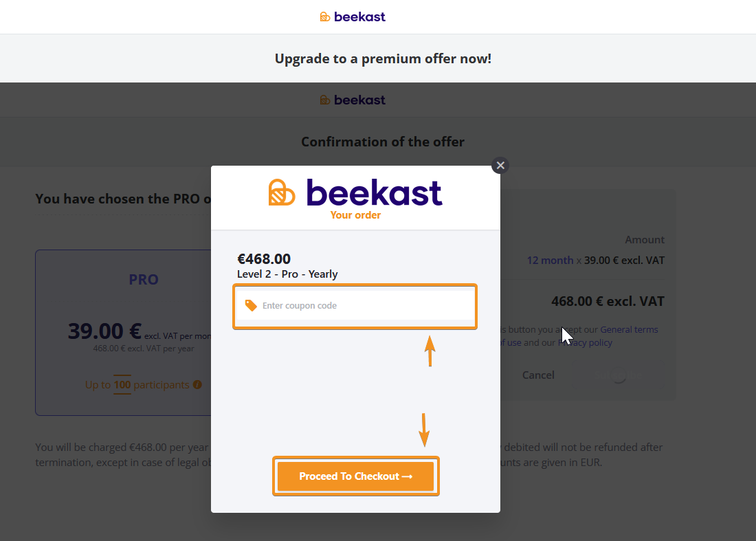Click the "Level 2 - Pro - Yearly" label
Image resolution: width=756 pixels, height=541 pixels.
coord(287,274)
